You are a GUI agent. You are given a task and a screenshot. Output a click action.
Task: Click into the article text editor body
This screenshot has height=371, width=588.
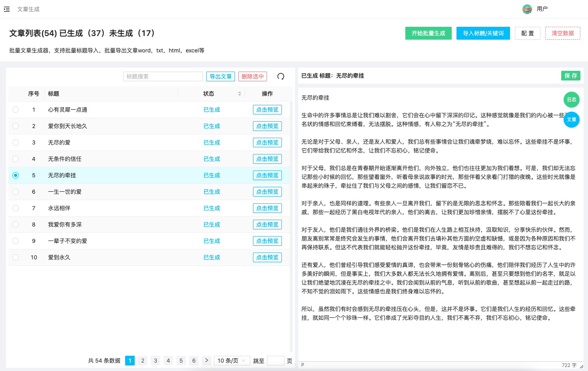[441, 224]
